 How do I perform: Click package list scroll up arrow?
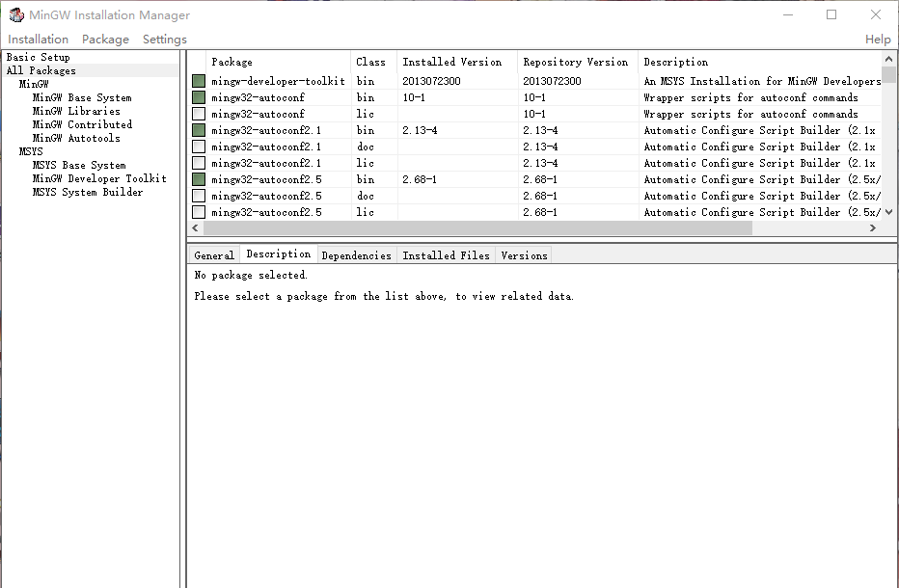[x=888, y=59]
